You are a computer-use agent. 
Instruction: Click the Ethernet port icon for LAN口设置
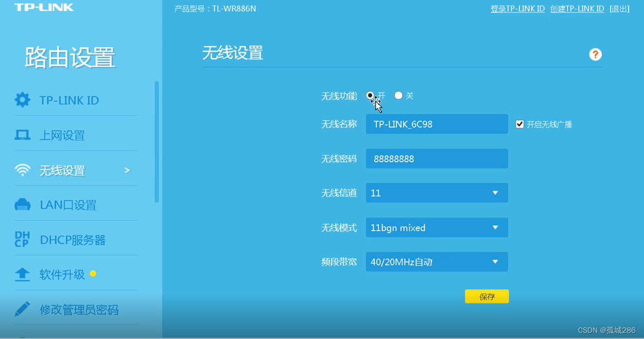(x=22, y=205)
